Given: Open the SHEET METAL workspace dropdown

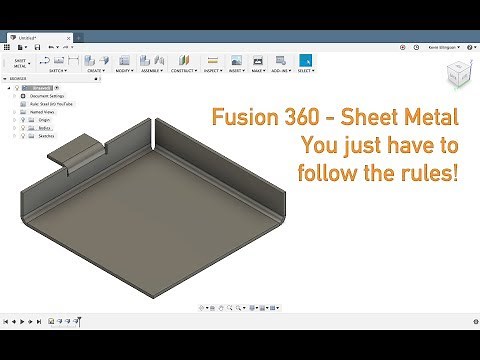Looking at the screenshot, I should tap(21, 63).
